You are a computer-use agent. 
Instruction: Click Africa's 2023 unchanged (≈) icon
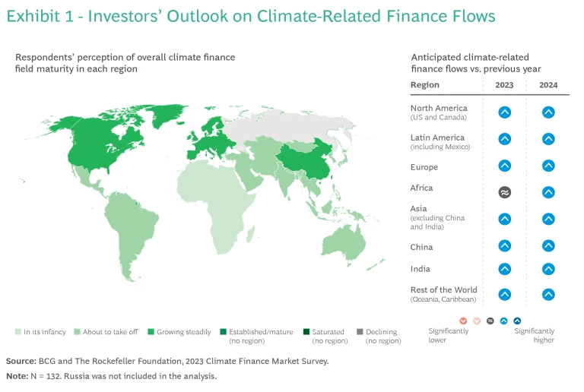click(x=504, y=192)
